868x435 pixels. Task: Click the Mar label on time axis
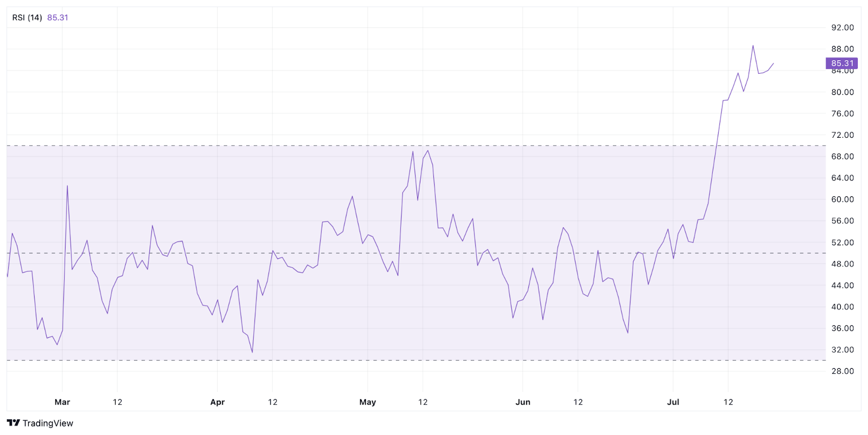62,402
